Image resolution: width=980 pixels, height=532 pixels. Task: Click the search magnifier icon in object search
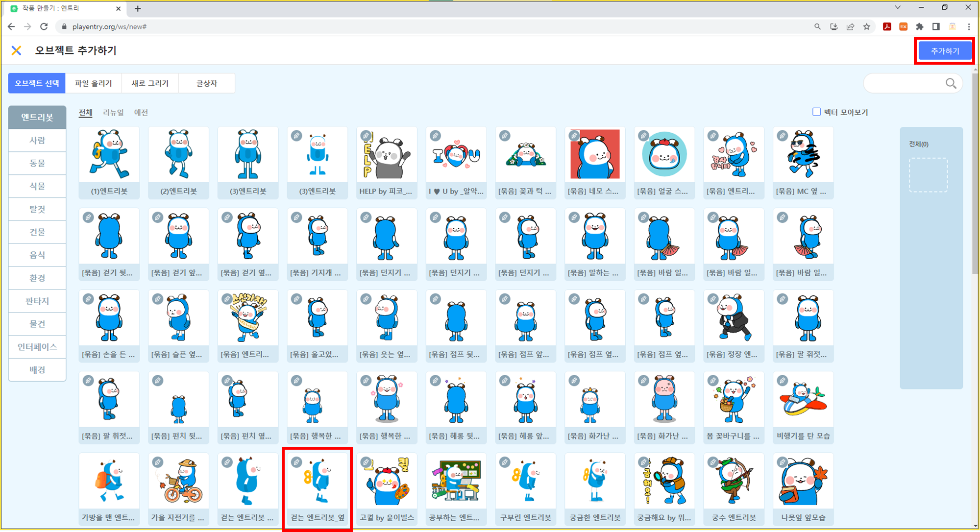coord(951,83)
